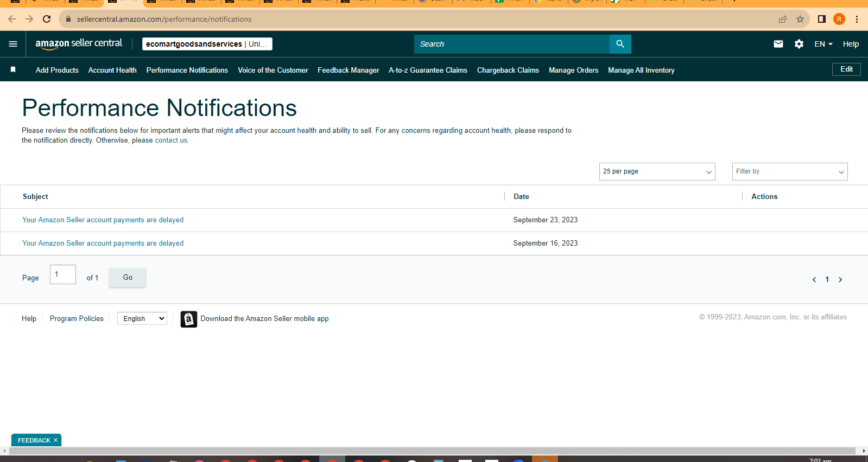The height and width of the screenshot is (462, 868).
Task: Click the horizontal scrollbar at bottom
Action: tap(432, 451)
